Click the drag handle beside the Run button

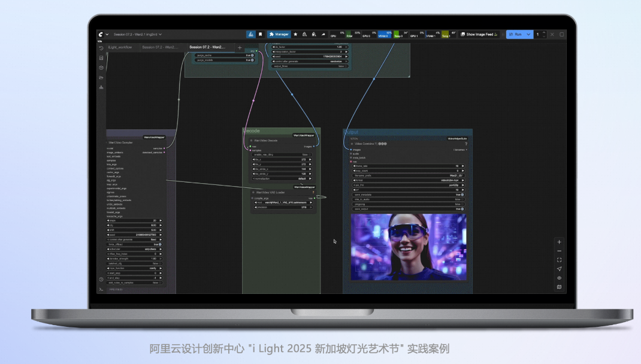coord(503,34)
